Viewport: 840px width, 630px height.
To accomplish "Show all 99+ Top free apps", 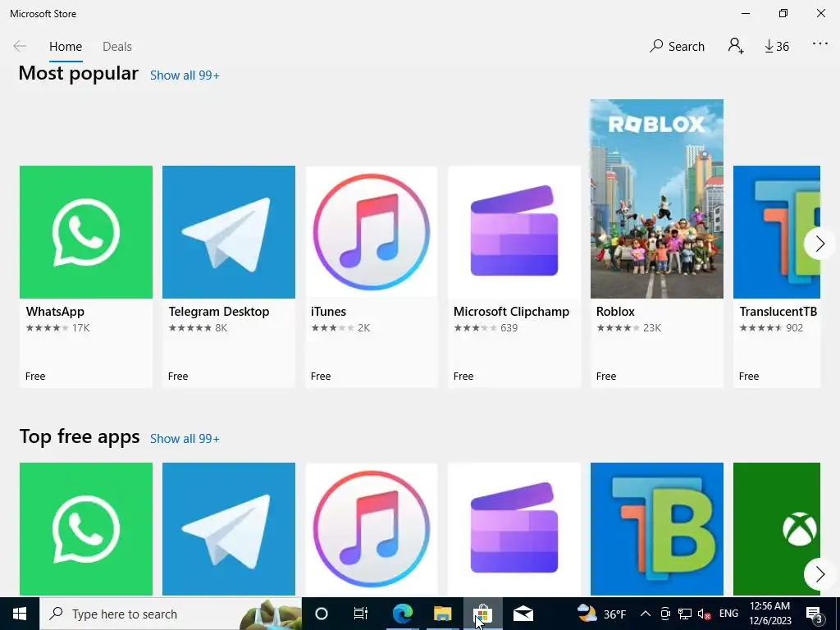I will [x=185, y=439].
